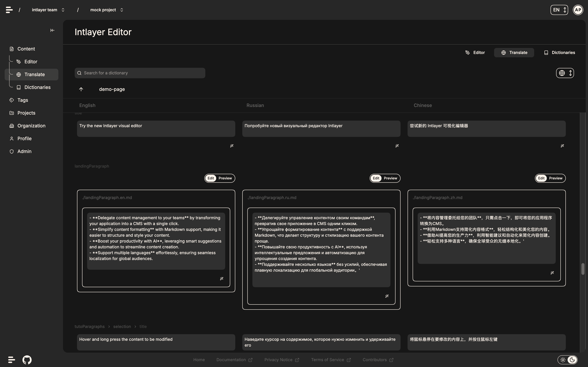
Task: Switch the Russian landingParagraph to Preview
Action: 390,178
